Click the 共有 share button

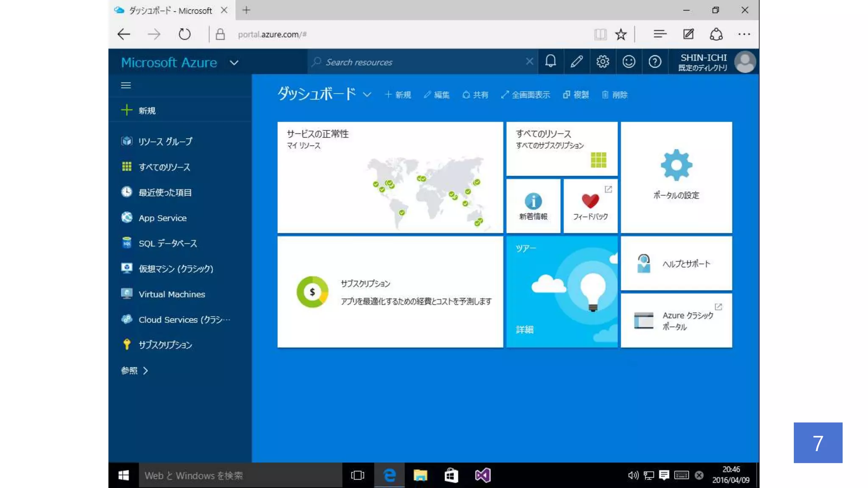475,95
